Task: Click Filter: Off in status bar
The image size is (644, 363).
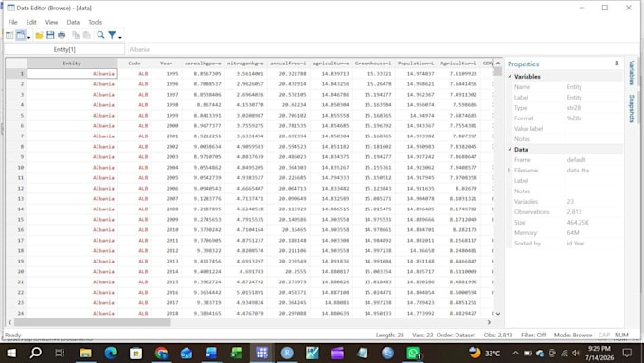Action: pyautogui.click(x=533, y=336)
